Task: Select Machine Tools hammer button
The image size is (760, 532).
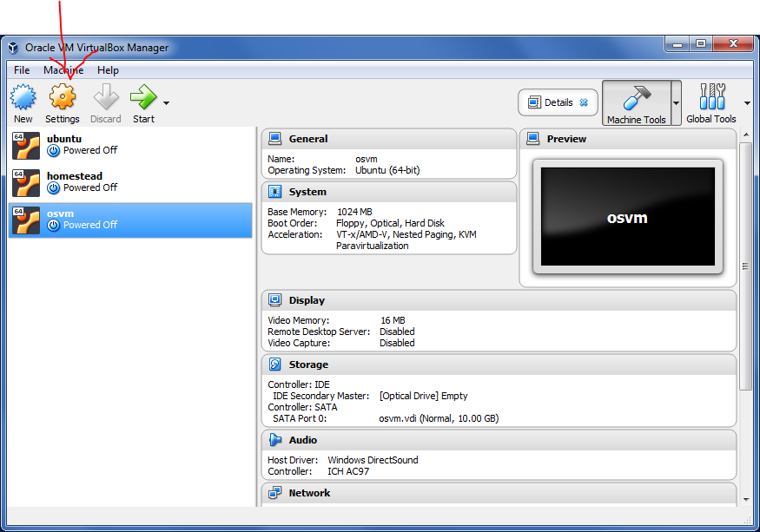Action: 637,102
